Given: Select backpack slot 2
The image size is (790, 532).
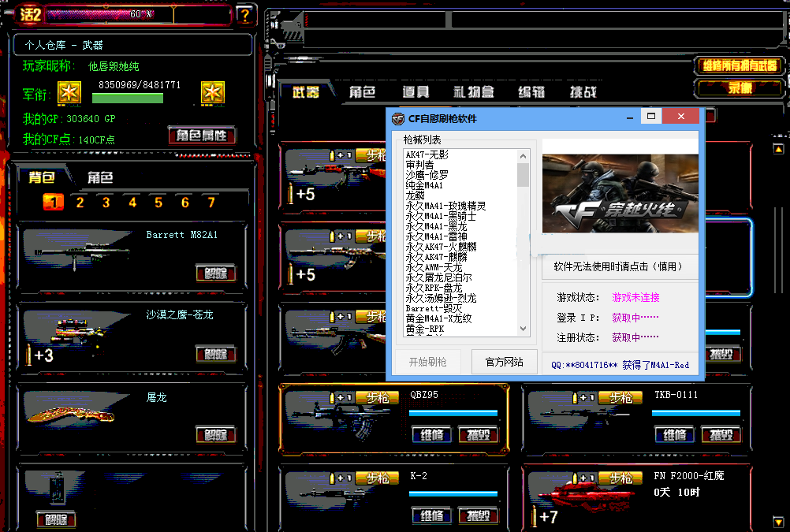Looking at the screenshot, I should (80, 203).
